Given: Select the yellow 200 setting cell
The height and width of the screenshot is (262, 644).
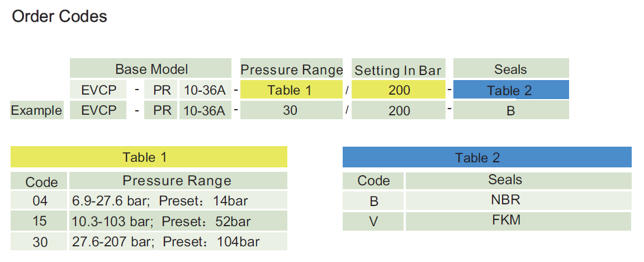Looking at the screenshot, I should coord(399,90).
